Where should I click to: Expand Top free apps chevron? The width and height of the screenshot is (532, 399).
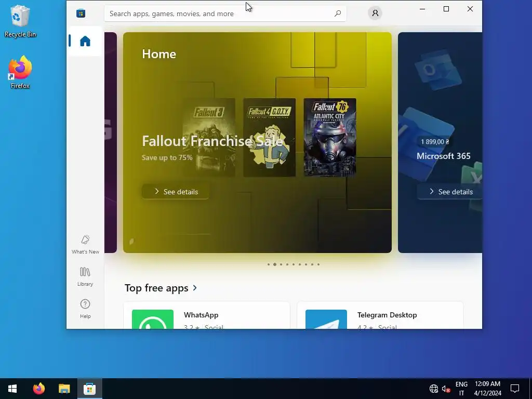click(x=195, y=288)
